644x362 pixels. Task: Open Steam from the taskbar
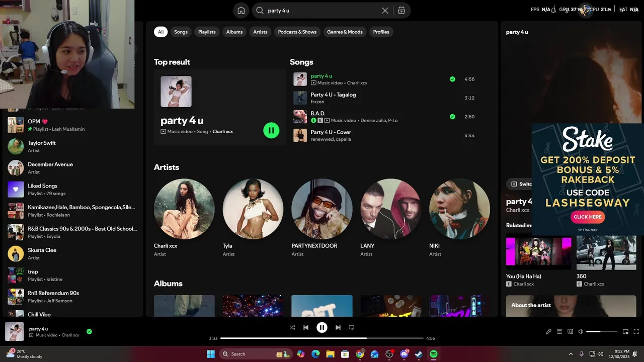419,354
